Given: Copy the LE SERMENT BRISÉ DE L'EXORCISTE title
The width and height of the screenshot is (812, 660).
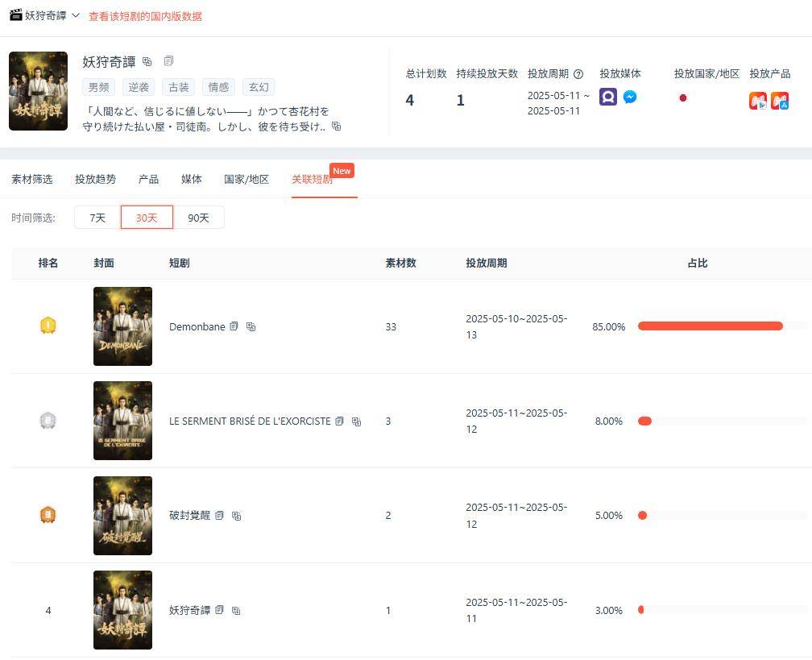Looking at the screenshot, I should pyautogui.click(x=340, y=421).
